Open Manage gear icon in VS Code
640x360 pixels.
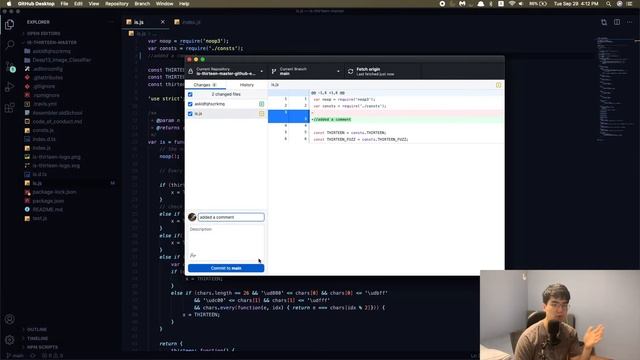9,340
